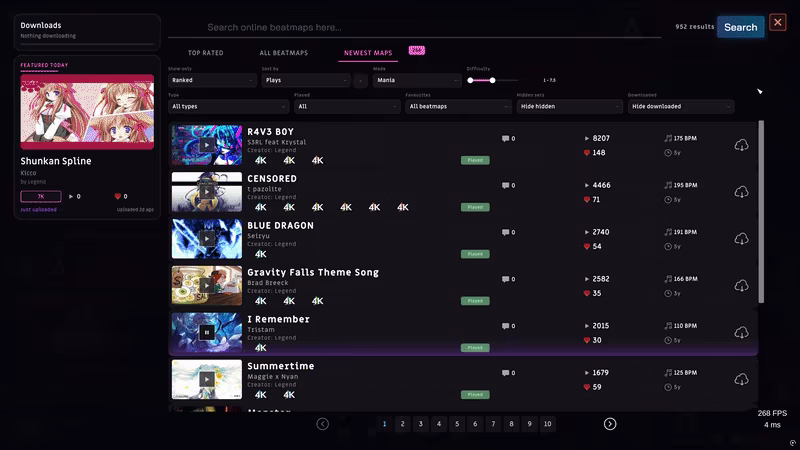Go to previous results page arrow
Viewport: 800px width, 450px height.
[322, 424]
